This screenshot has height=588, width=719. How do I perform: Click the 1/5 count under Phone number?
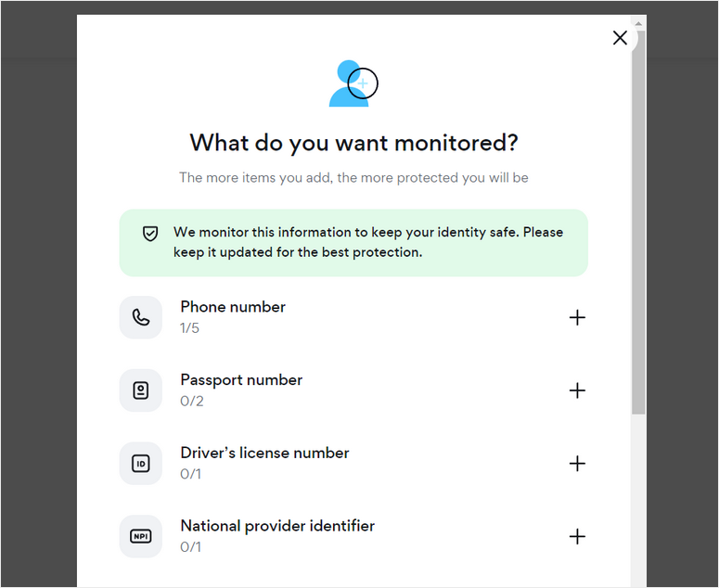(189, 328)
